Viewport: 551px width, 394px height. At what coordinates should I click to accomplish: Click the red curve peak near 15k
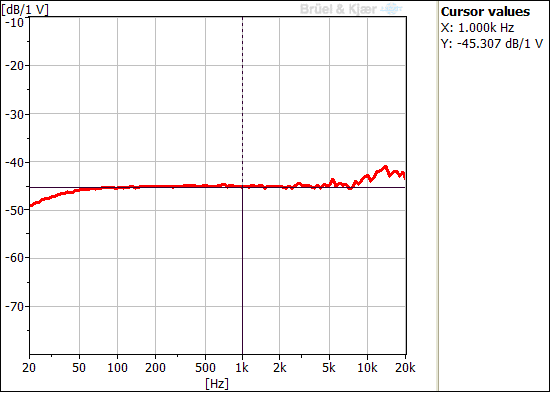pyautogui.click(x=385, y=167)
